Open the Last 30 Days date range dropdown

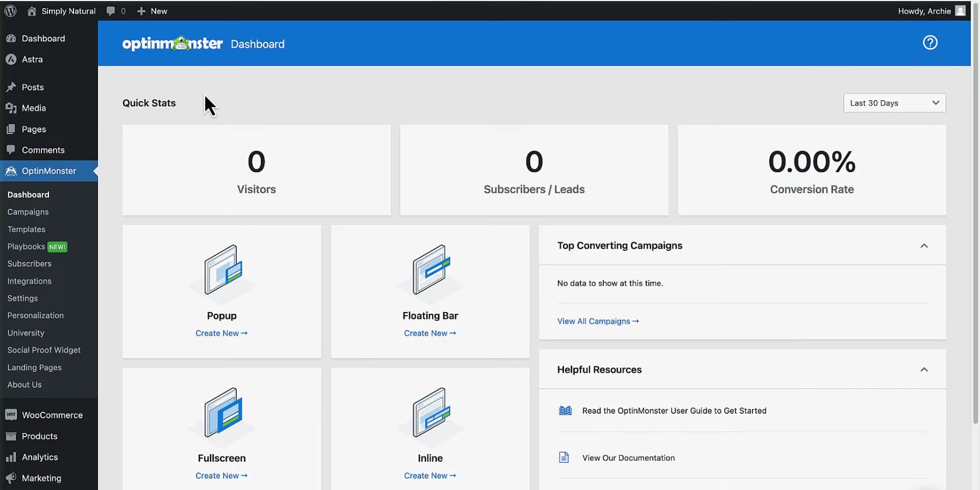894,102
